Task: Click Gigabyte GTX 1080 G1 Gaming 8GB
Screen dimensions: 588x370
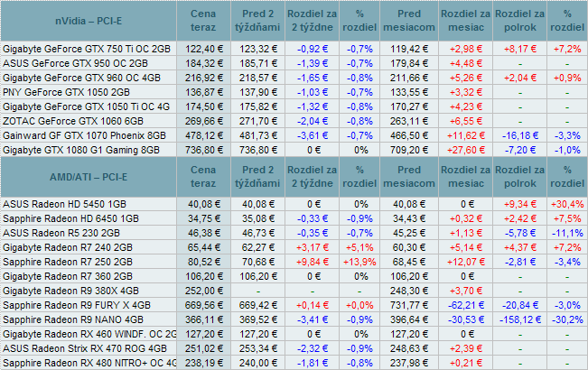Action: point(81,150)
